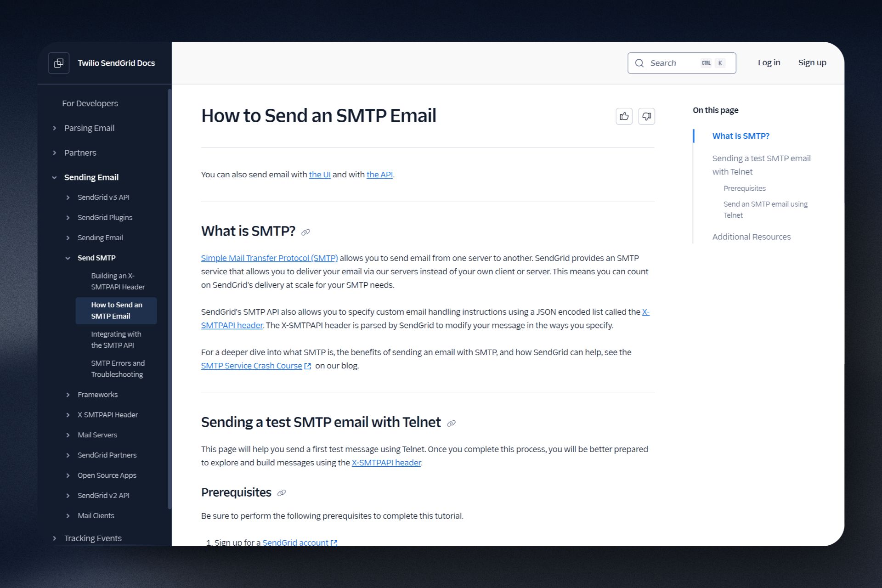Copy anchor link beside What is SMTP? heading
882x588 pixels.
tap(305, 232)
